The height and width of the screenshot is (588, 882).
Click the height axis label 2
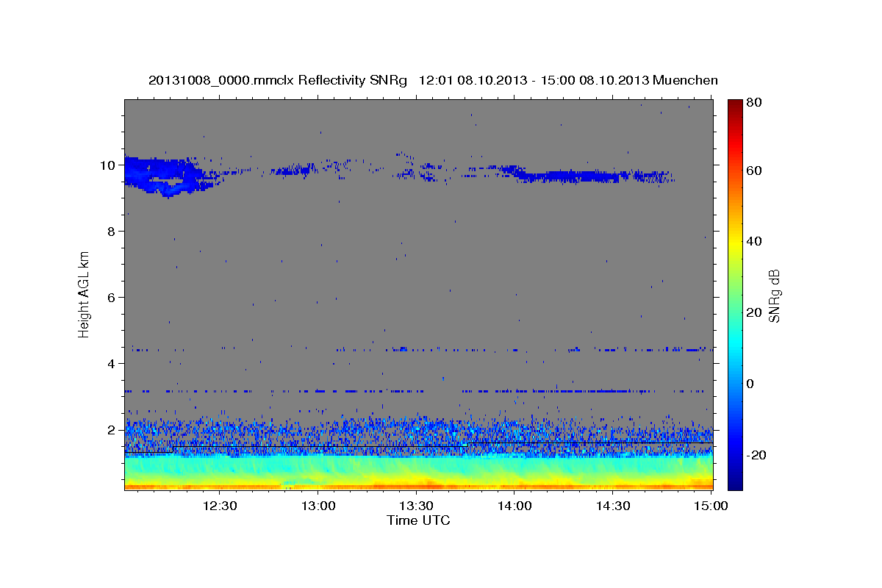(x=112, y=430)
